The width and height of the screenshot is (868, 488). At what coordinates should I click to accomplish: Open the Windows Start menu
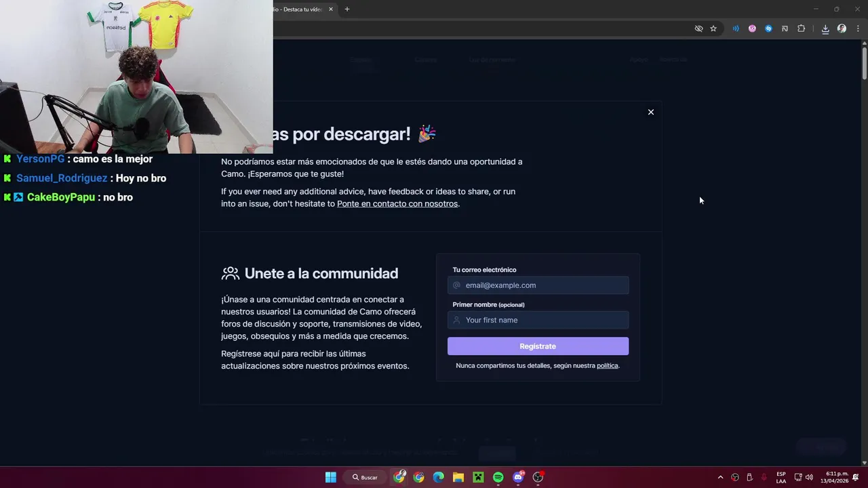pyautogui.click(x=331, y=477)
